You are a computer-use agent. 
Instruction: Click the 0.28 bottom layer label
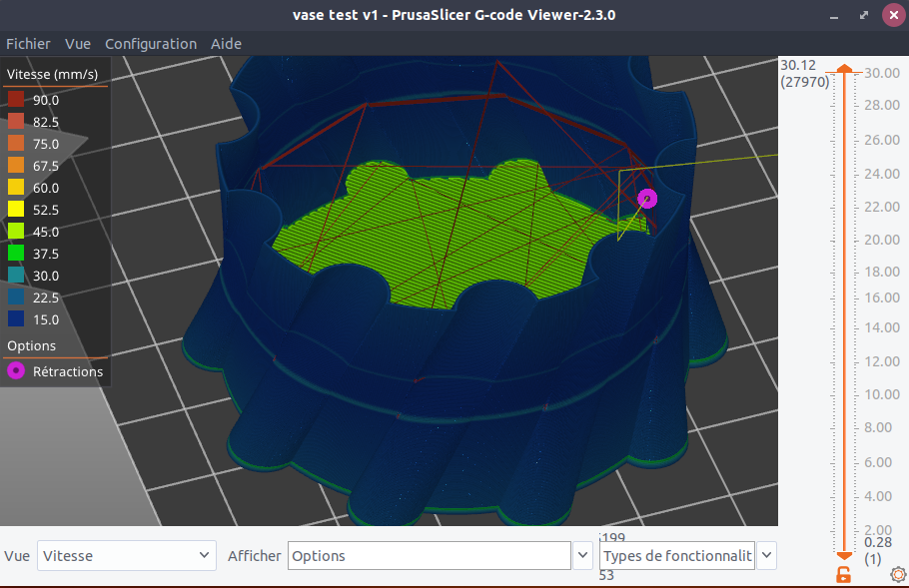coord(878,543)
